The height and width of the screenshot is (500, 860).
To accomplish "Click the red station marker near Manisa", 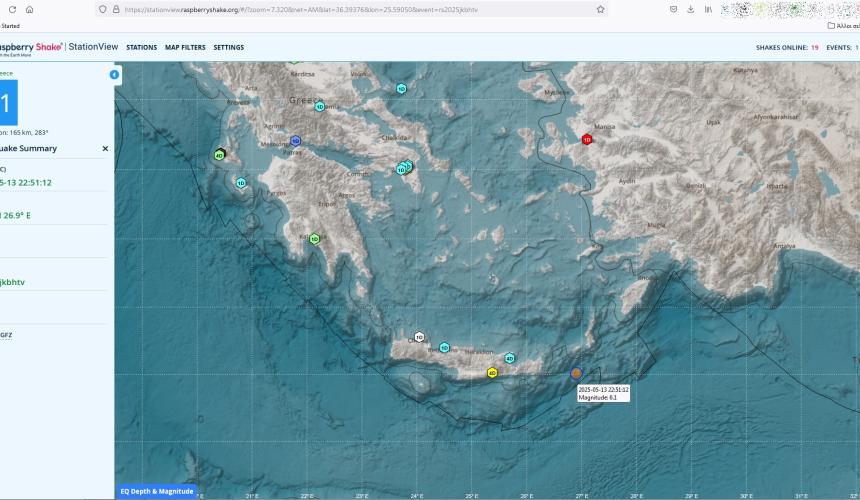I will click(x=587, y=140).
